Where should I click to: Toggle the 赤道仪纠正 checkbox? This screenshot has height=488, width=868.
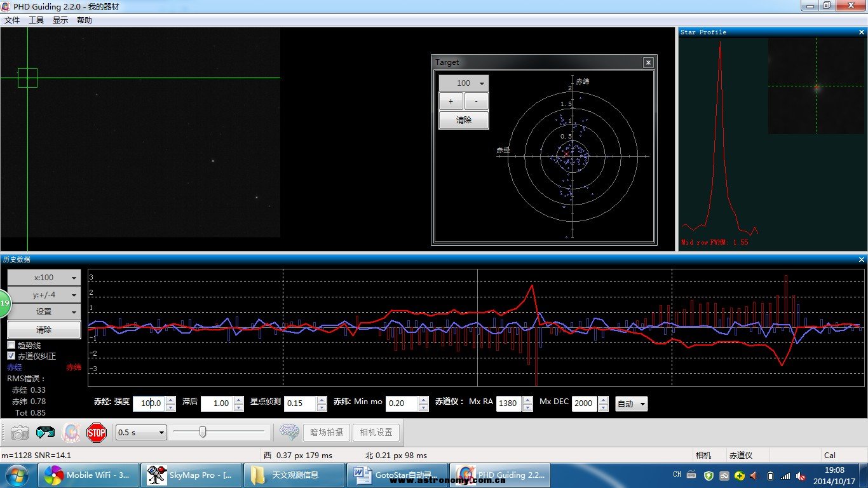coord(11,356)
